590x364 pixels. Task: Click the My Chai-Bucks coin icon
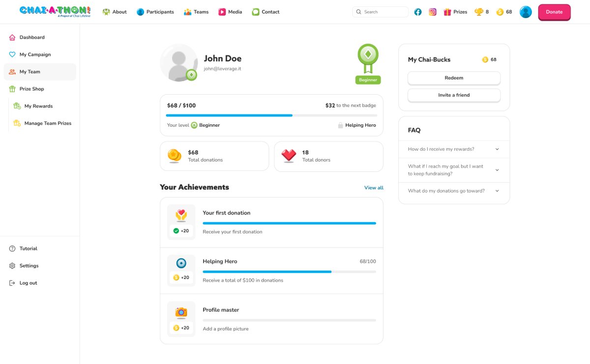coord(485,59)
